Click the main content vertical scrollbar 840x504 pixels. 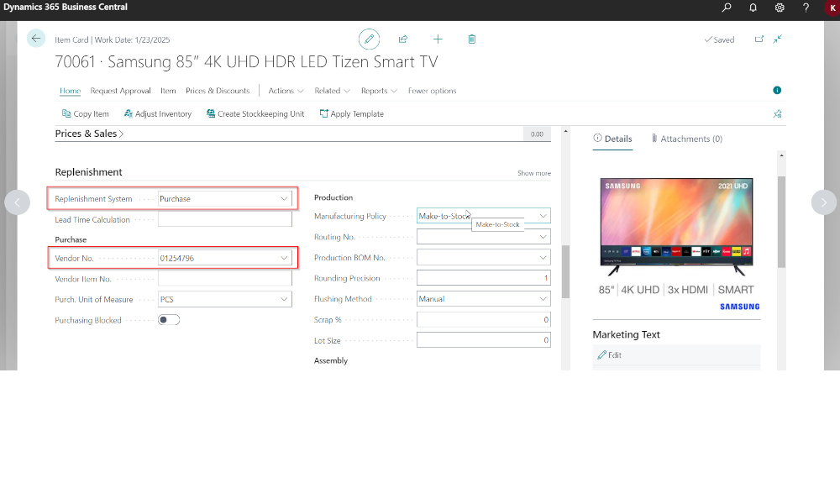click(565, 271)
